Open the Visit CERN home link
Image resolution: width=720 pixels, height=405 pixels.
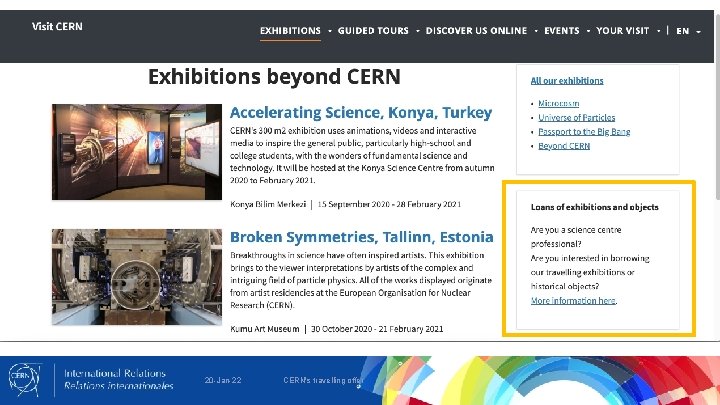pos(57,27)
